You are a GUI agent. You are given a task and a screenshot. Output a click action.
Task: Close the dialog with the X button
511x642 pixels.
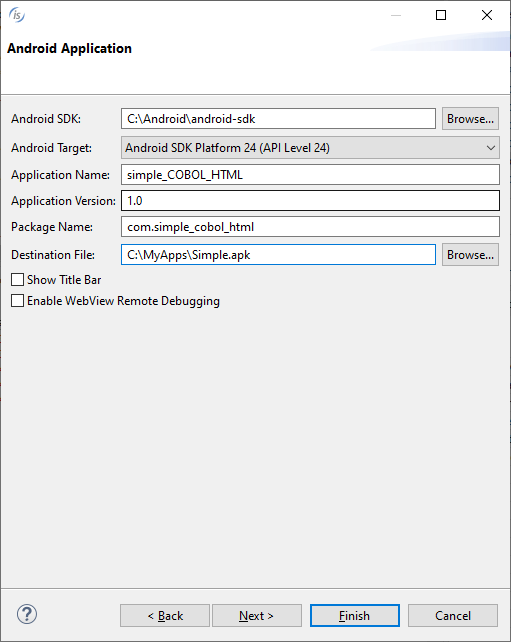coord(487,15)
